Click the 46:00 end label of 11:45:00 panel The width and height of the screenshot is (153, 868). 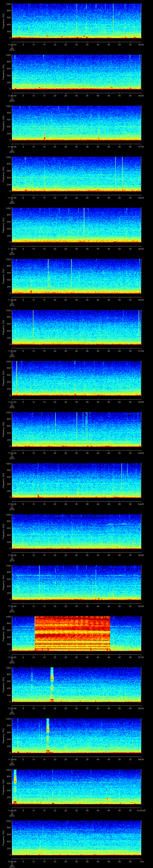pos(141,96)
